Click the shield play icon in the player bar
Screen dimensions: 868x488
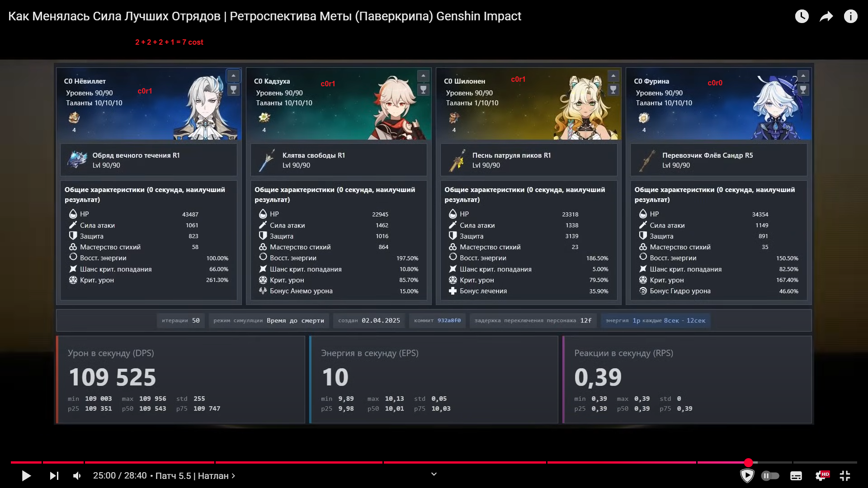[747, 476]
